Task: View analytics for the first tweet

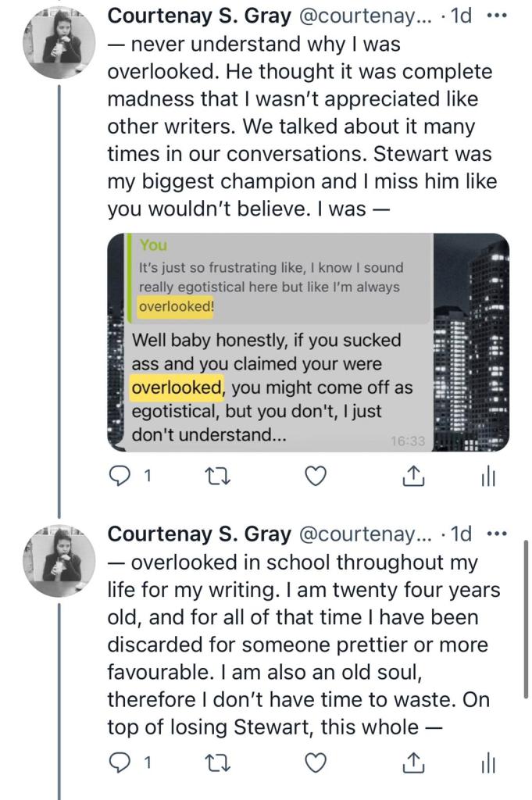Action: (488, 475)
